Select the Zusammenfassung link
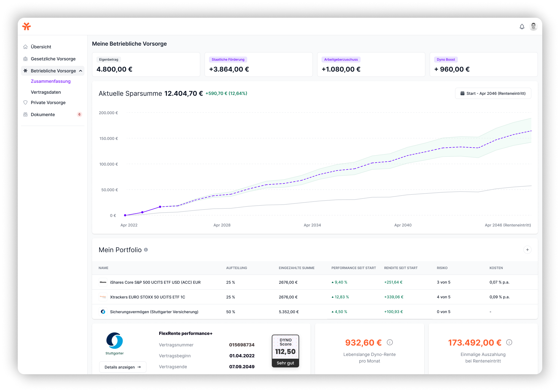This screenshot has height=392, width=560. [51, 81]
